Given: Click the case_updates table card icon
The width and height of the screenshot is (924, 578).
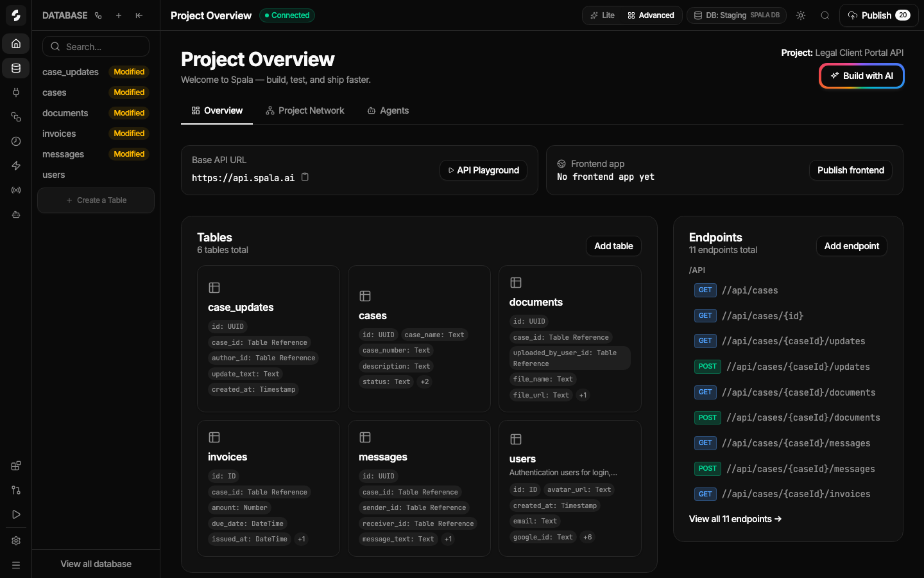Looking at the screenshot, I should pos(214,288).
